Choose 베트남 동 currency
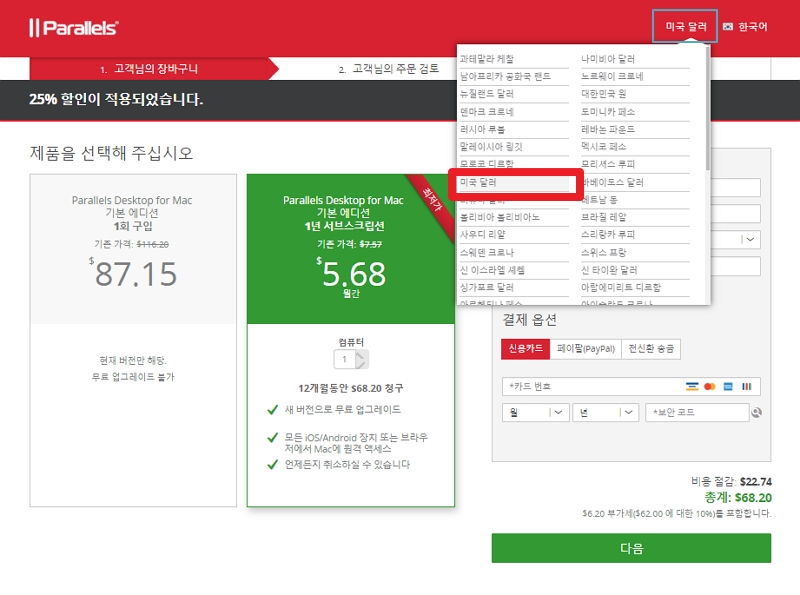The image size is (800, 595). tap(635, 200)
